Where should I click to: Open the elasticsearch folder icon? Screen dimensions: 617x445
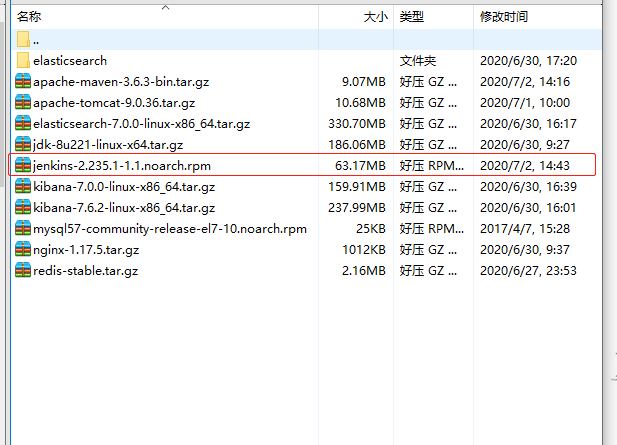point(23,61)
